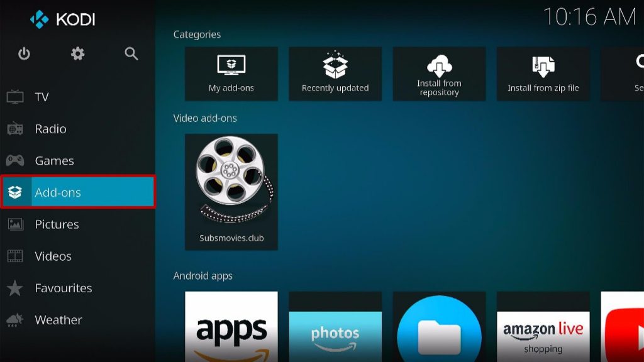This screenshot has width=644, height=362.
Task: Click the Video add-ons heading
Action: (x=205, y=118)
